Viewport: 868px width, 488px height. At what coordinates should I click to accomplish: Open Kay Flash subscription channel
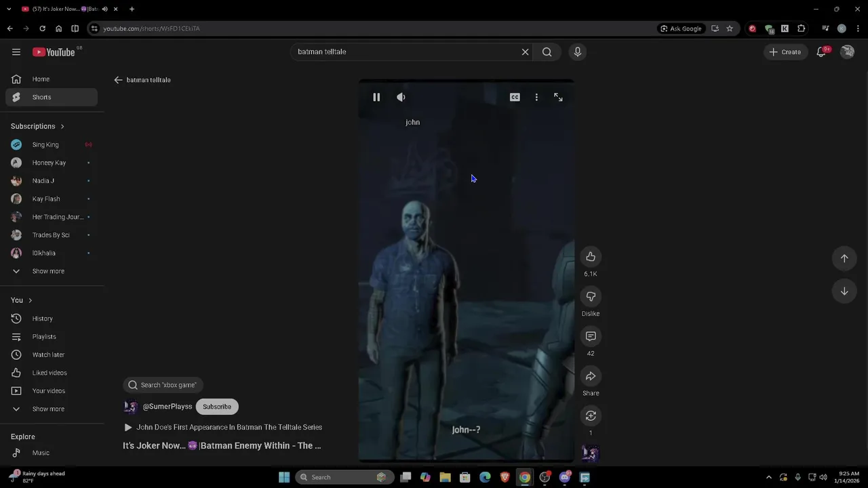(x=52, y=199)
